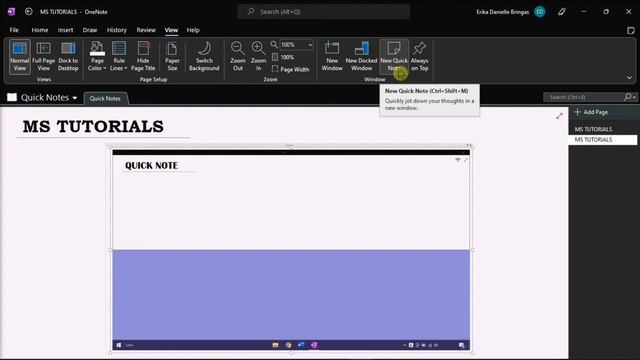Switch to Review tab

[146, 30]
